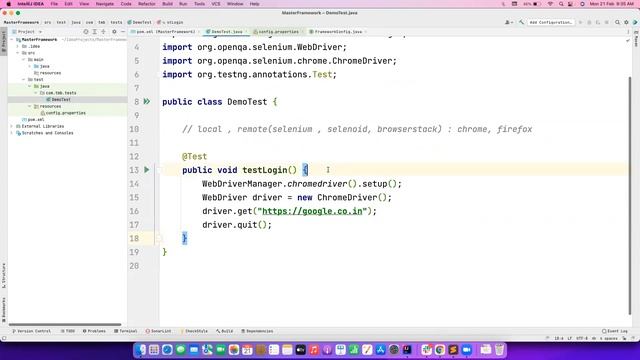Open the Refactor menu
640x360 pixels.
147,4
